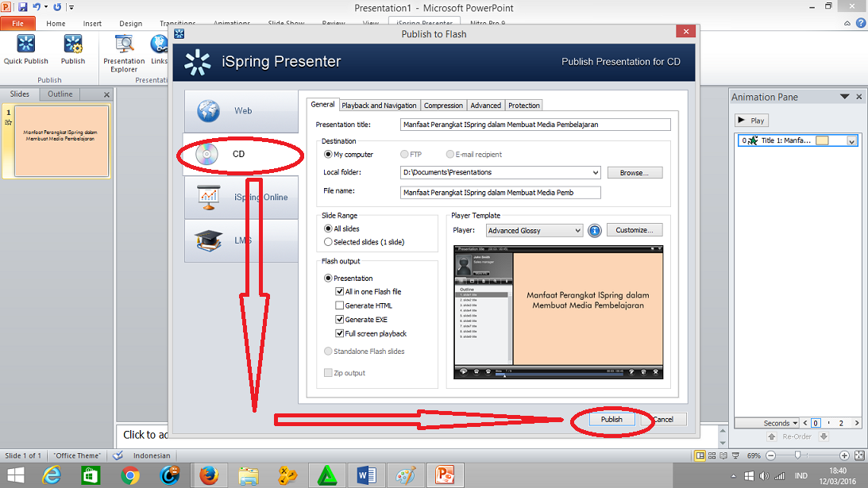Select the Selected slides radio button

tap(330, 241)
